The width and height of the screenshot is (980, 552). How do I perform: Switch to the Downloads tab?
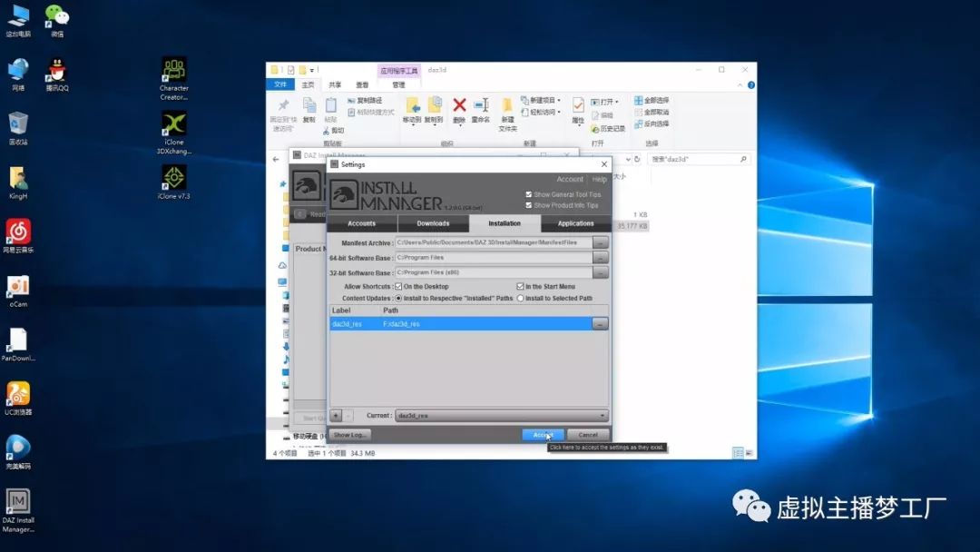pyautogui.click(x=433, y=223)
